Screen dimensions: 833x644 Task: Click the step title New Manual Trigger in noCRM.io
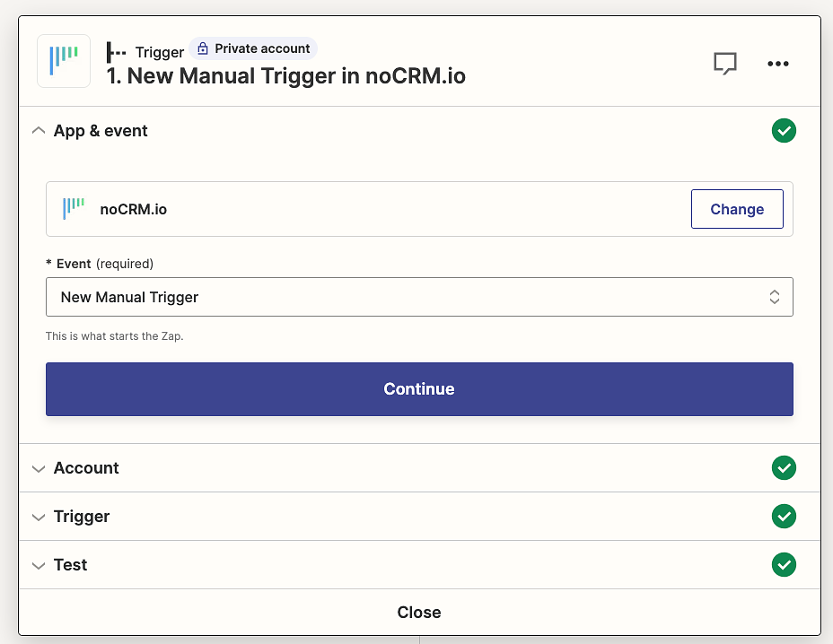pyautogui.click(x=285, y=76)
